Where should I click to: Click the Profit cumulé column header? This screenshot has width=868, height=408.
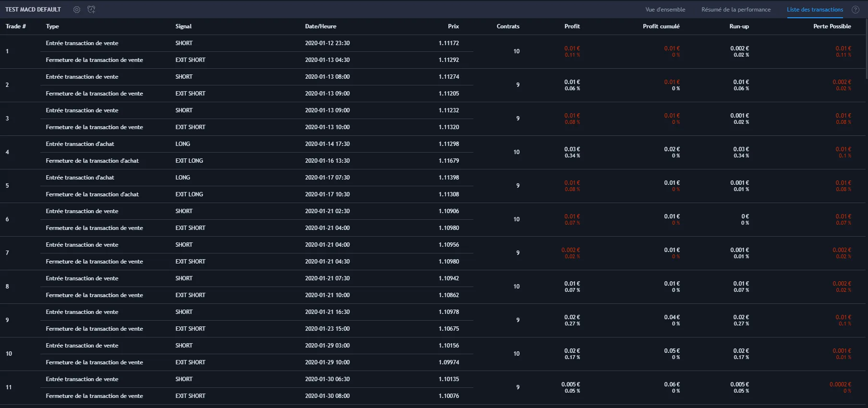[x=661, y=26]
